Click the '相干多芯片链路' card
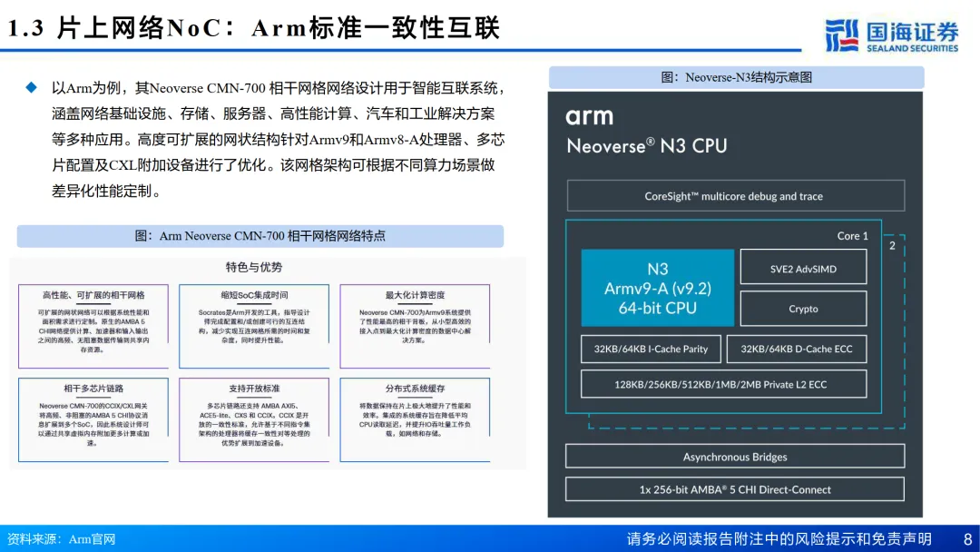The width and height of the screenshot is (980, 552). tap(93, 419)
